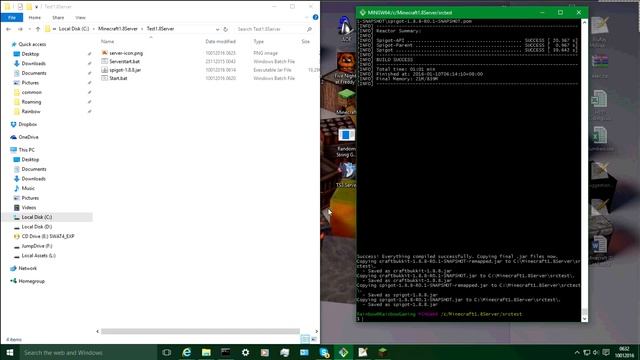Switch to large icons view in status bar
Image resolution: width=640 pixels, height=360 pixels.
click(x=314, y=339)
